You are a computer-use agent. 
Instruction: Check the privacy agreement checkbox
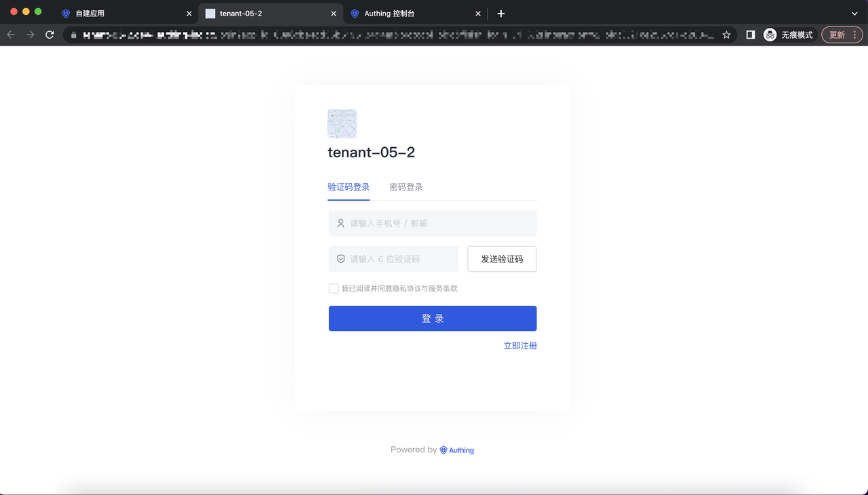tap(334, 289)
